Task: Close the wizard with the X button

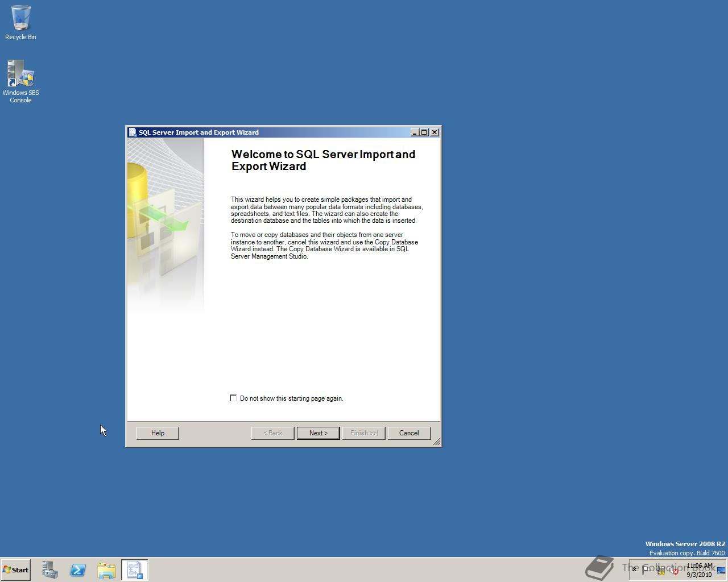Action: pyautogui.click(x=435, y=132)
